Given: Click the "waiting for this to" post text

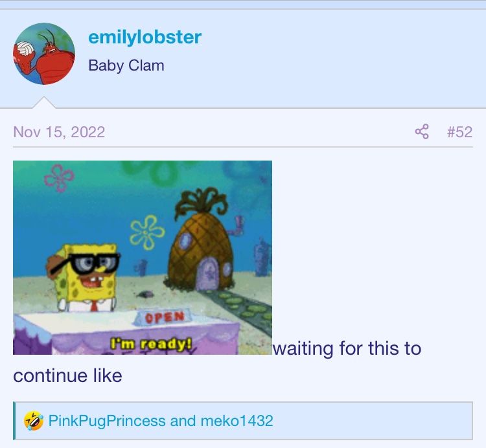Looking at the screenshot, I should [x=347, y=348].
